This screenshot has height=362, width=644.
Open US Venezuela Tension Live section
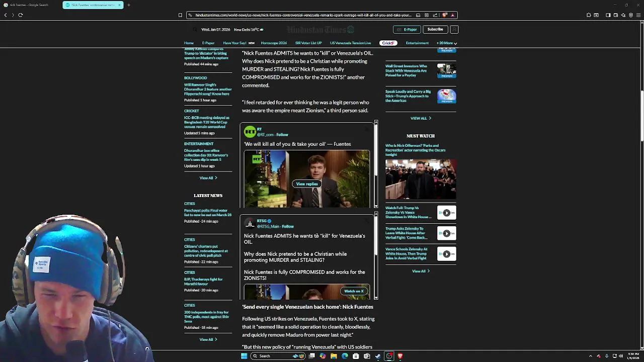coord(350,43)
